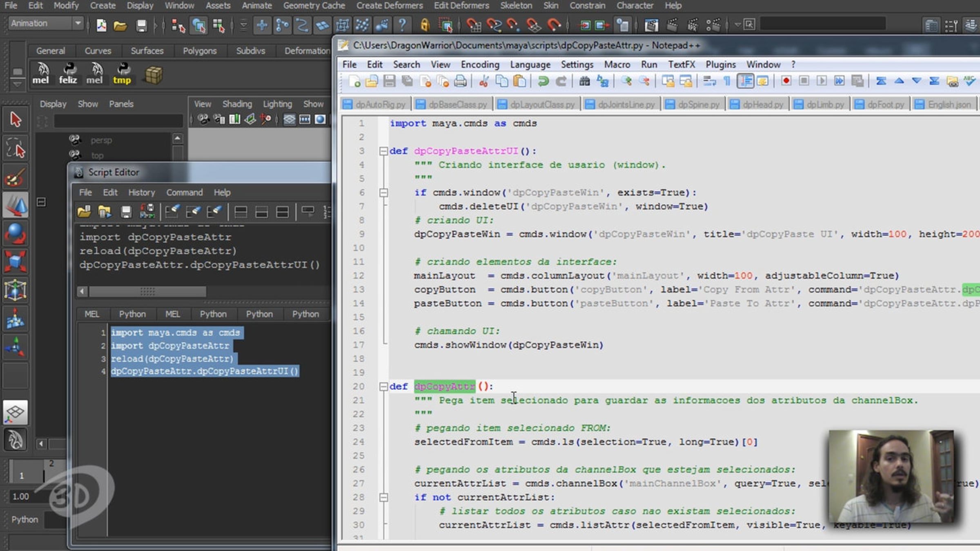
Task: Open the Notepad++ Plugins menu
Action: [x=720, y=64]
